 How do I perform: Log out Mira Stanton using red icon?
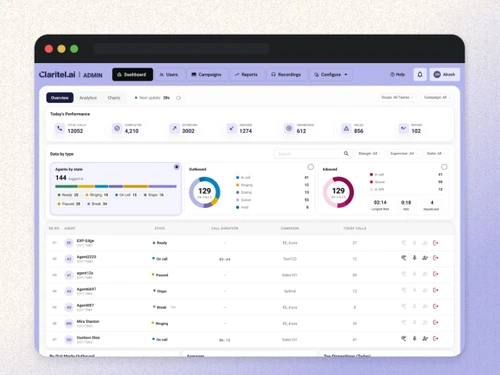pos(436,322)
